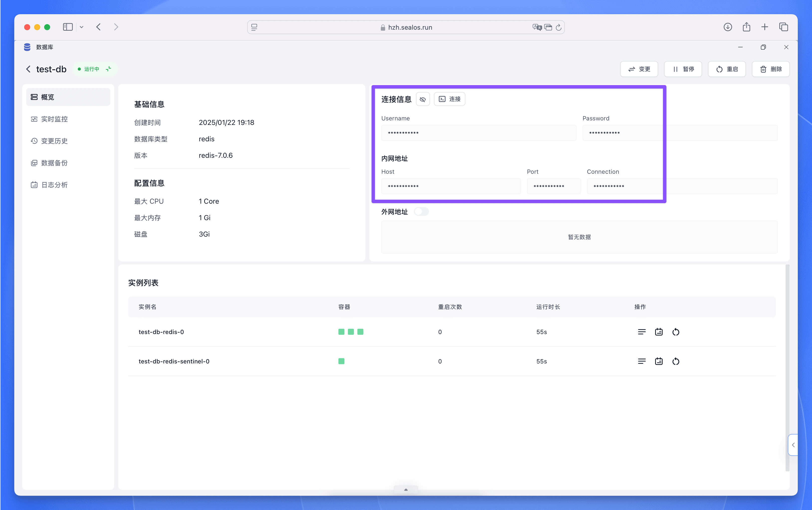Image resolution: width=812 pixels, height=510 pixels.
Task: Click the masked Port field
Action: 554,186
